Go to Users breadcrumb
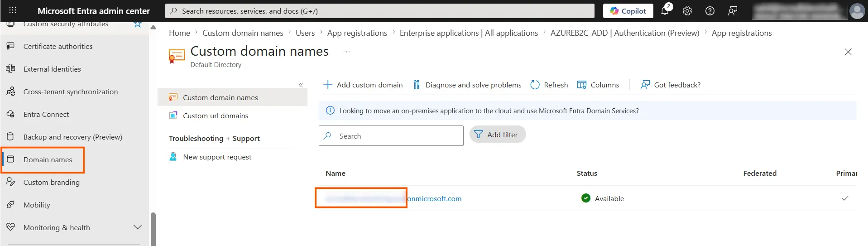868x246 pixels. pyautogui.click(x=305, y=33)
